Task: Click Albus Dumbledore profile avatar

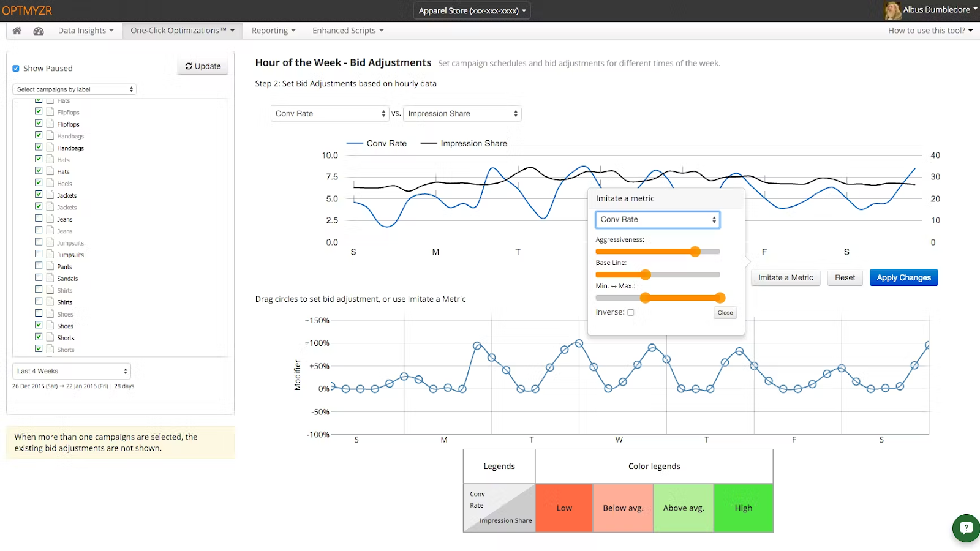Action: (892, 10)
